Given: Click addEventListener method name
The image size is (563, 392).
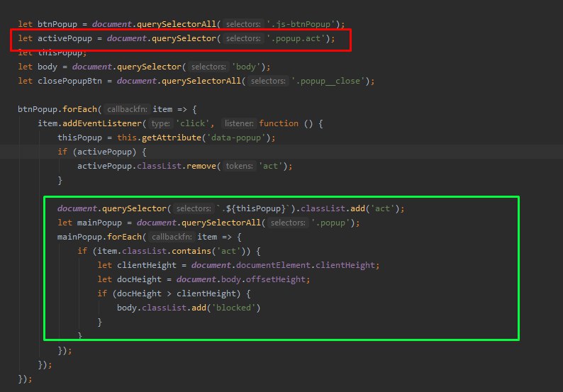Looking at the screenshot, I should (102, 123).
